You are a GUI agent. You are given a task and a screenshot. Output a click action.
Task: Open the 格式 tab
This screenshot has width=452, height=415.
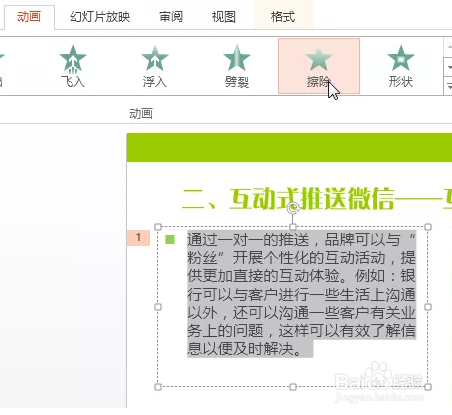[283, 17]
